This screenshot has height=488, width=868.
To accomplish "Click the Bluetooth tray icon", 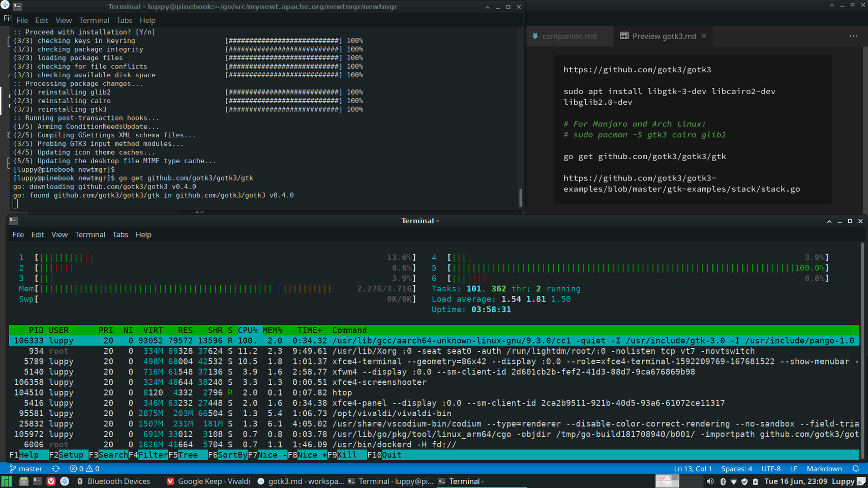I will [723, 481].
